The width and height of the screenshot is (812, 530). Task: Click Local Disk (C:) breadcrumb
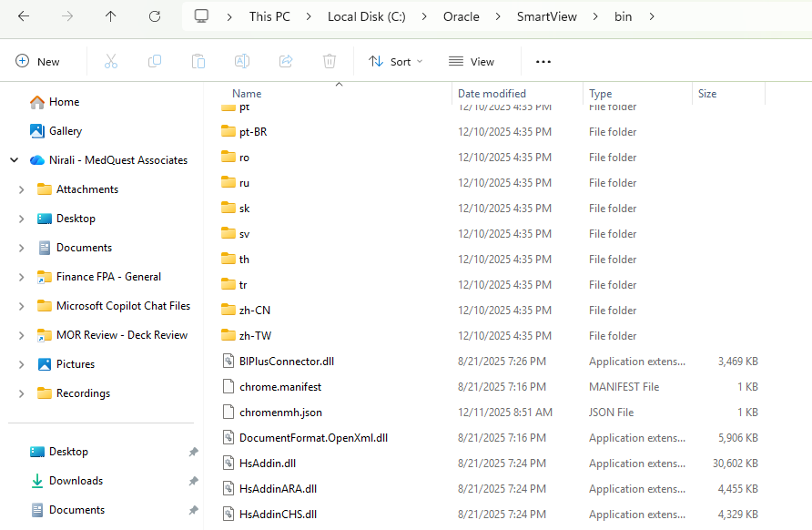point(366,16)
